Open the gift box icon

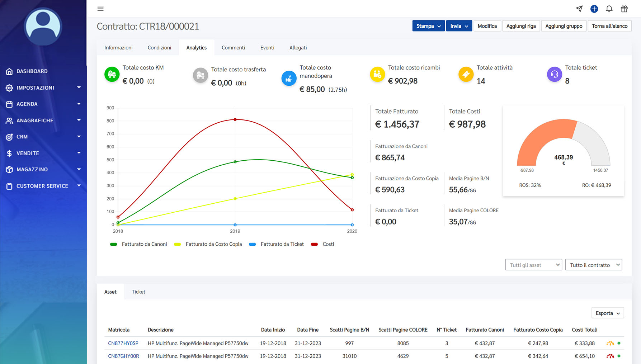pos(624,9)
